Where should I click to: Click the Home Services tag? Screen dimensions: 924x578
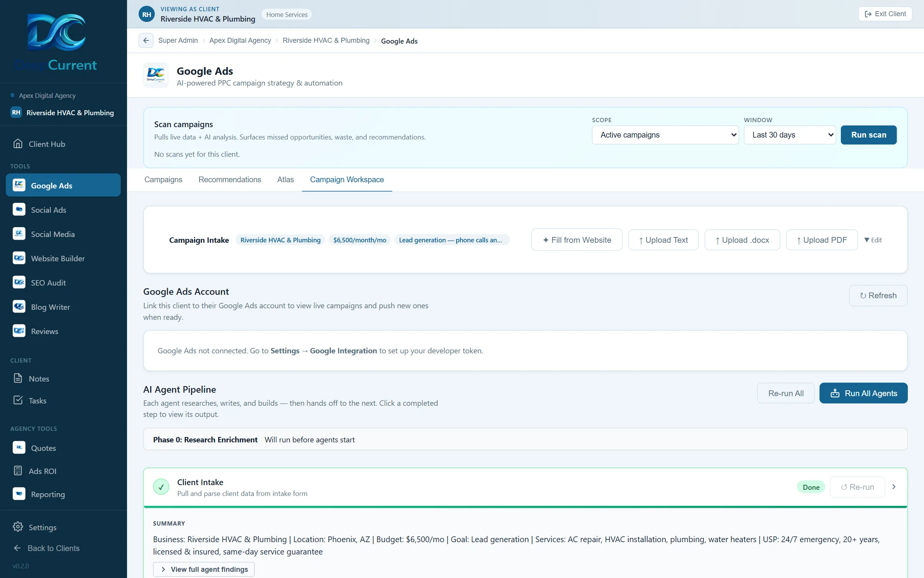[x=287, y=15]
